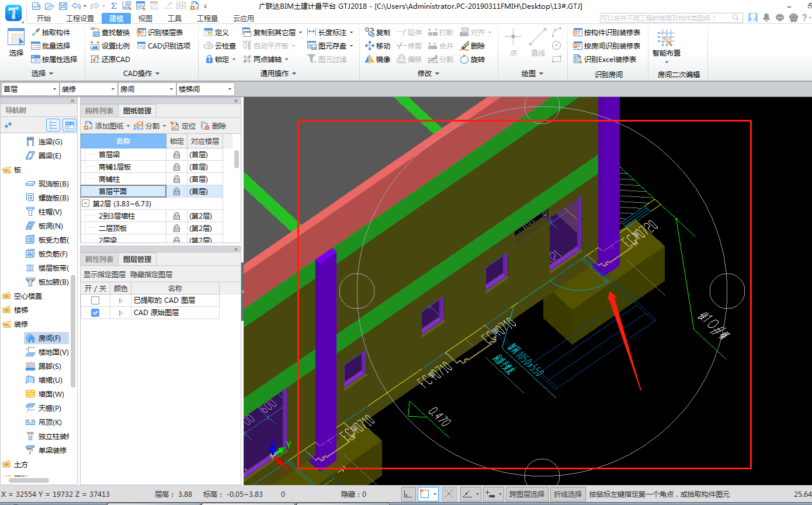Toggle lock for 首层平面 drawing

pos(176,192)
